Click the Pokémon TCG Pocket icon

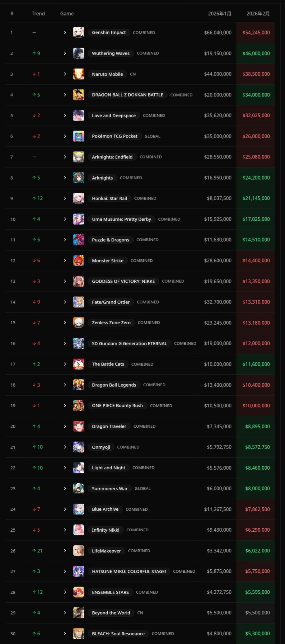point(78,136)
